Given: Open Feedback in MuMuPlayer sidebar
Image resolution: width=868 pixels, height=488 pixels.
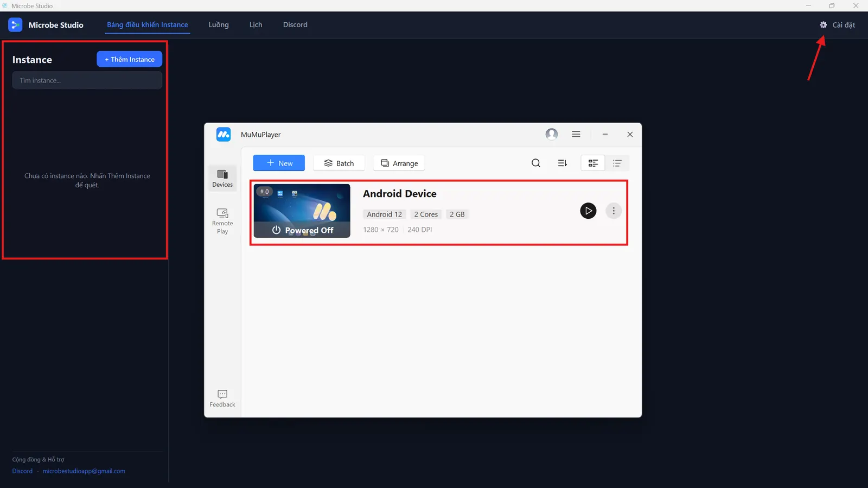Looking at the screenshot, I should pos(222,398).
